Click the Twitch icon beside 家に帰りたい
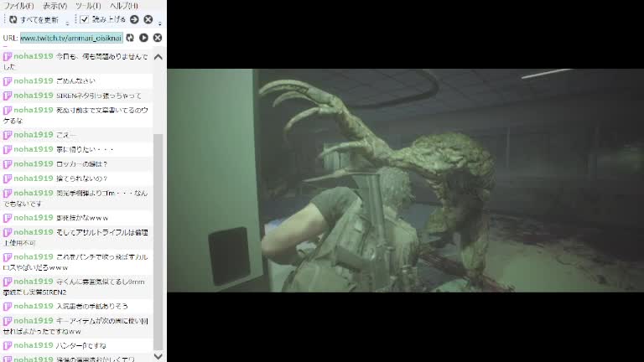This screenshot has height=362, width=644. tap(8, 149)
